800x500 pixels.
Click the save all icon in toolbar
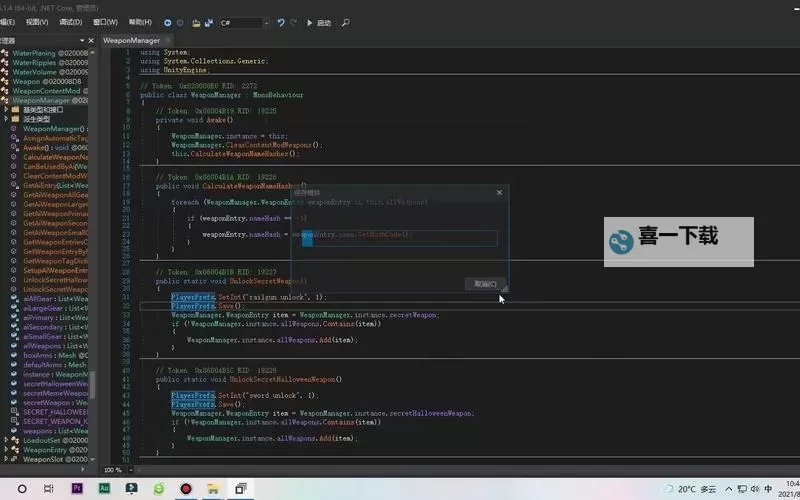click(208, 22)
